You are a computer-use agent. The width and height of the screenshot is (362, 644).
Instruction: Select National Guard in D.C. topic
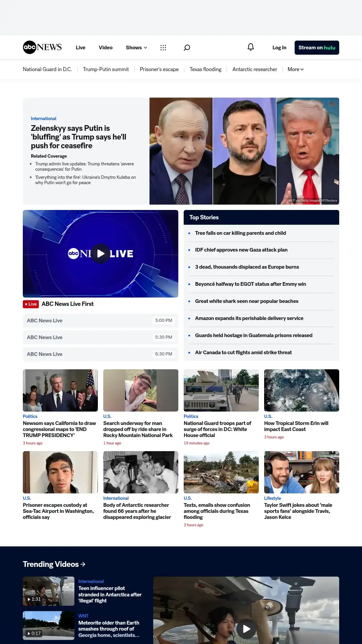coord(47,69)
